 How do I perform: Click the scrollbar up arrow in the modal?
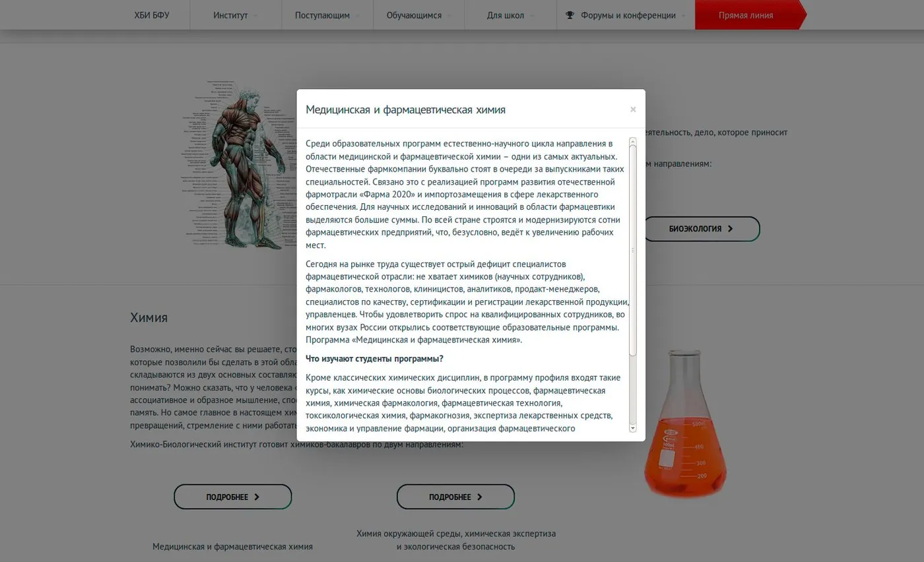tap(633, 141)
